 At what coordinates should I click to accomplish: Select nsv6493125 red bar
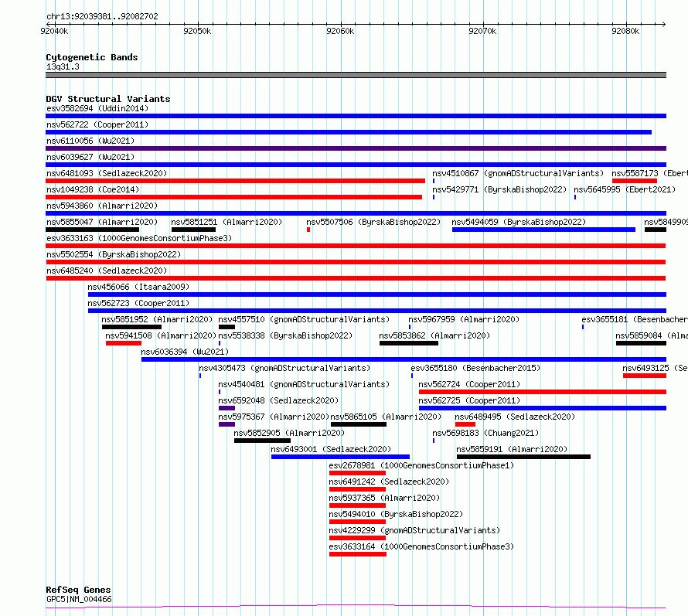(x=645, y=376)
